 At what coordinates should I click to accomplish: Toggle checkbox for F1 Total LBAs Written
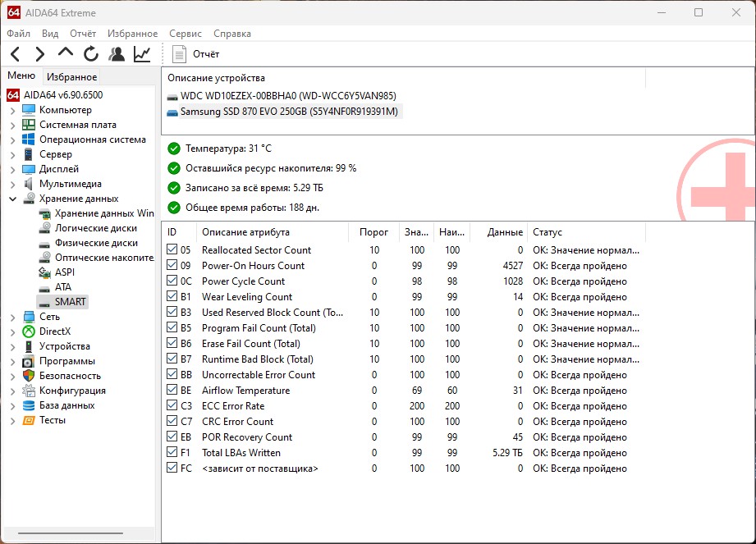tap(172, 452)
